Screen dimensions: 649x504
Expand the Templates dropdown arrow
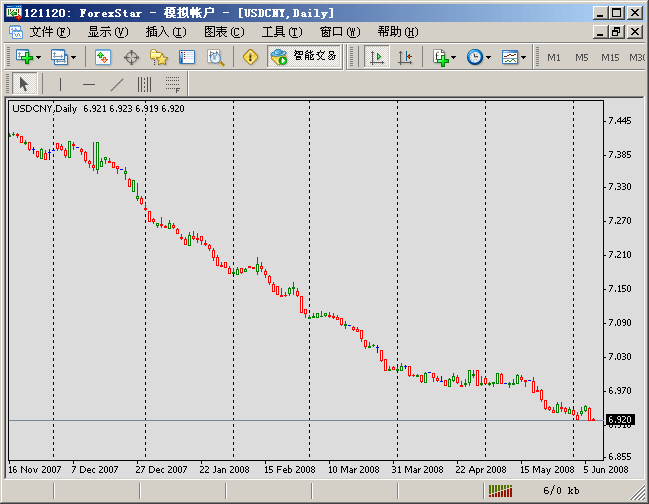pyautogui.click(x=524, y=58)
